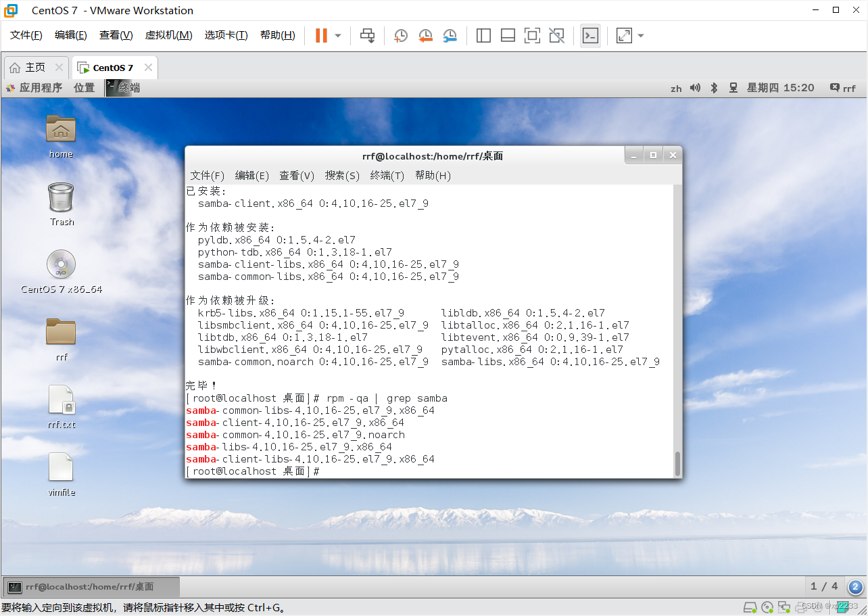Open the clock showing 星期四 15:20
868x616 pixels.
pos(781,88)
